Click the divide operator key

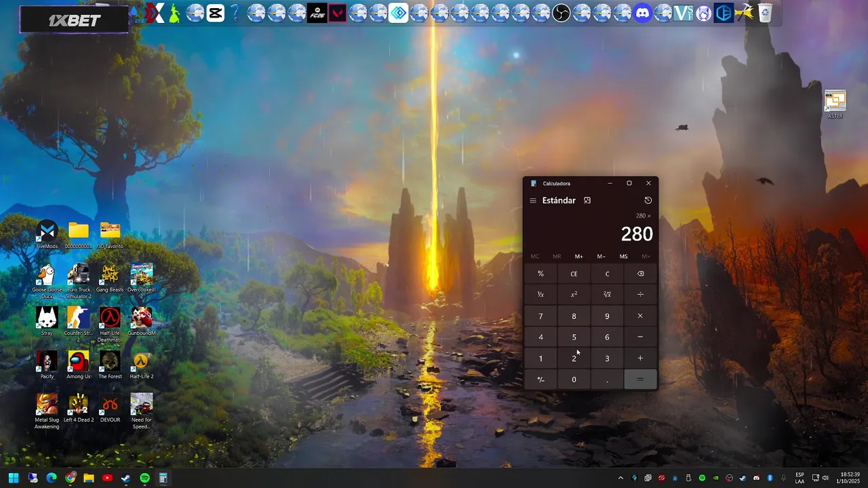[640, 295]
